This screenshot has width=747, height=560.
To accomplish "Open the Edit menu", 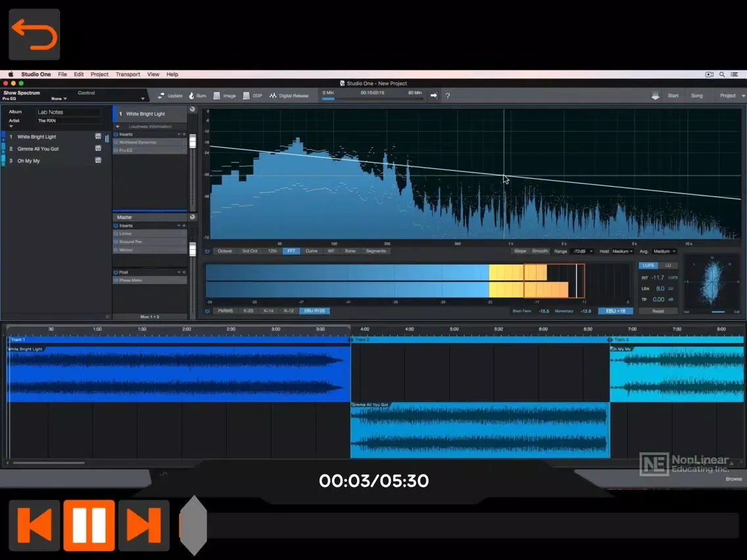I will click(x=79, y=74).
